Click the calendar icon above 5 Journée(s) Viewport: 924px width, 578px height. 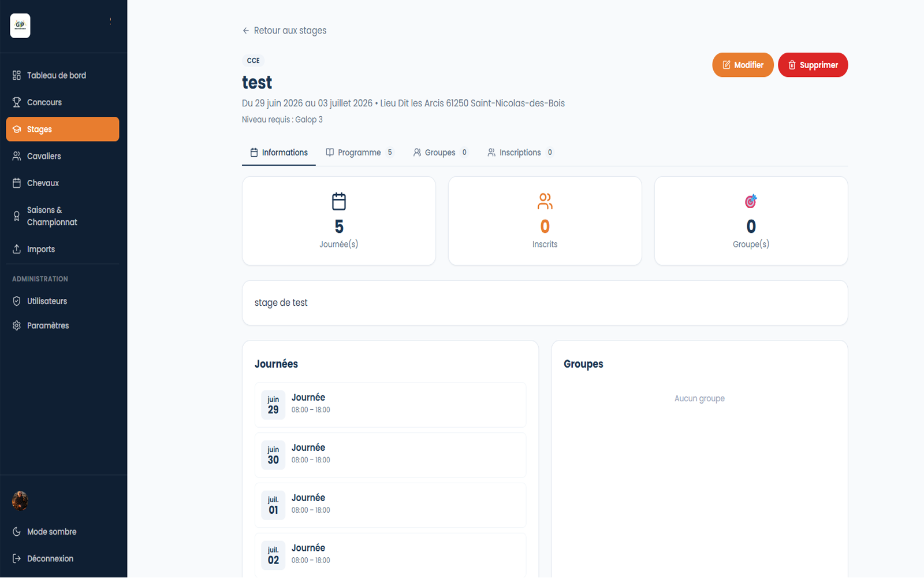click(x=339, y=201)
